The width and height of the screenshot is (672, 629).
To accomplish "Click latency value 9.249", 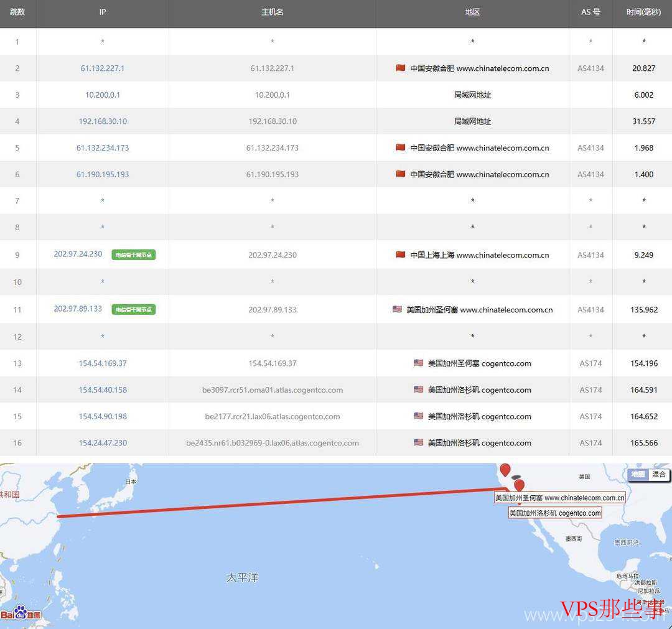I will 644,255.
